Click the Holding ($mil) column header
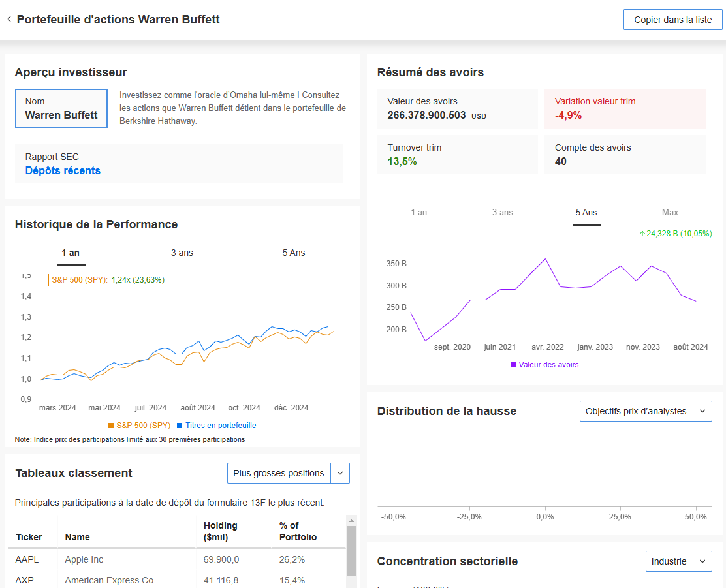 point(221,531)
